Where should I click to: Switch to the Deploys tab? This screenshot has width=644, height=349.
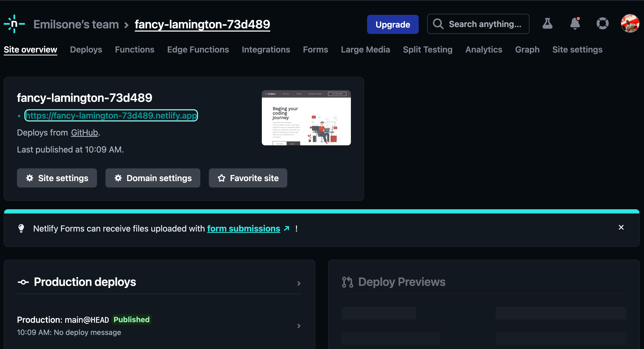click(86, 50)
